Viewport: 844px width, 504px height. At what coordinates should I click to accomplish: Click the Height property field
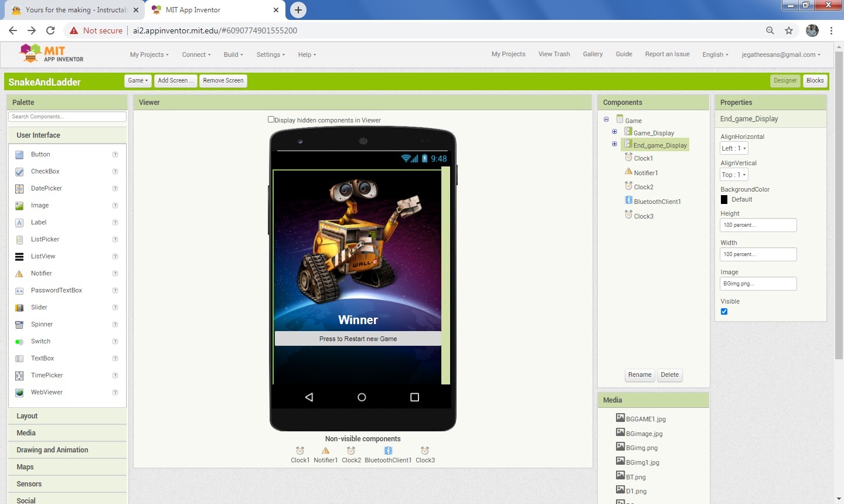758,225
